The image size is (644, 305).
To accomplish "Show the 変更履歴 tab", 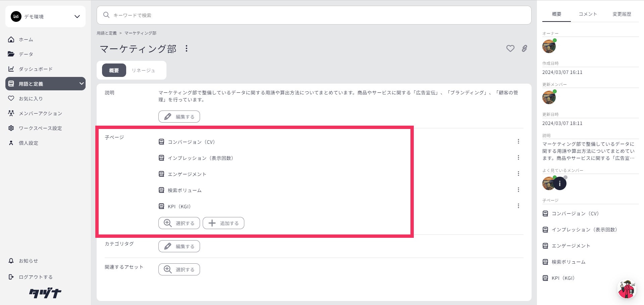I will coord(622,14).
